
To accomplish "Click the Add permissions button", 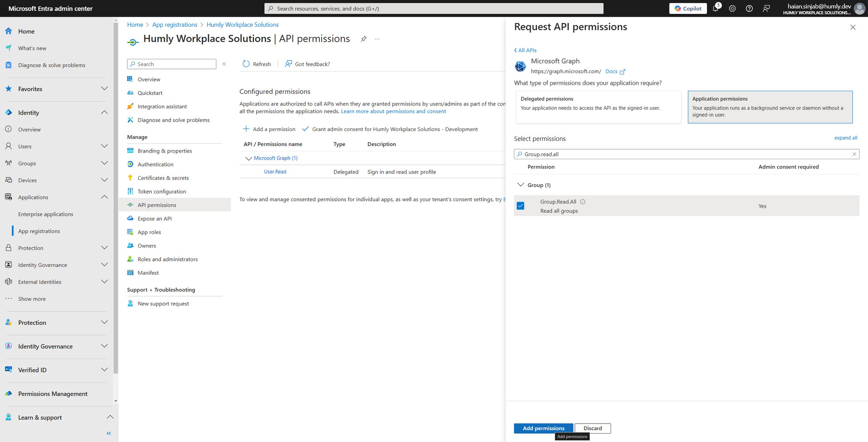I will point(543,428).
